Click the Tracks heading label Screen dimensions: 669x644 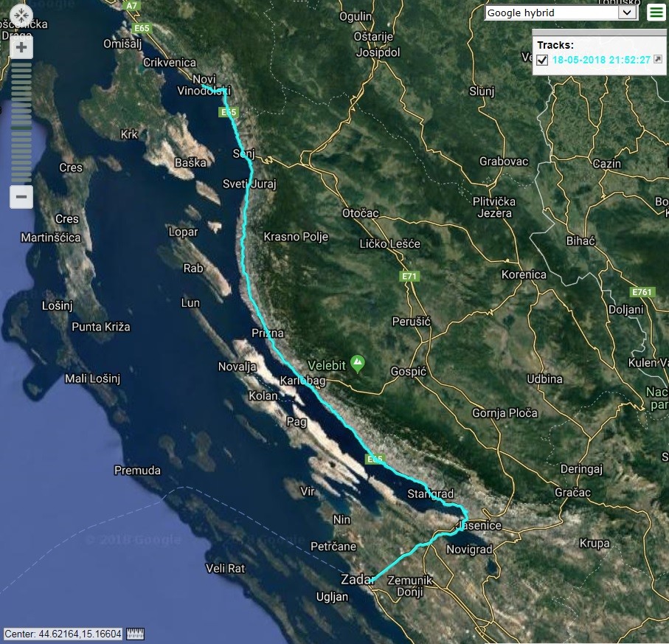coord(555,45)
